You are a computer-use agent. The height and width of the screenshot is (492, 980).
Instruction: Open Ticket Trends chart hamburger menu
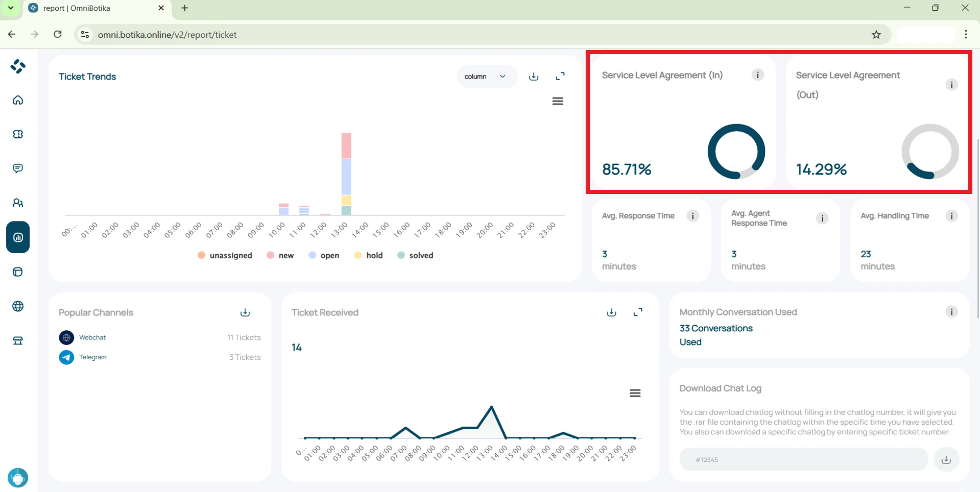pyautogui.click(x=558, y=101)
